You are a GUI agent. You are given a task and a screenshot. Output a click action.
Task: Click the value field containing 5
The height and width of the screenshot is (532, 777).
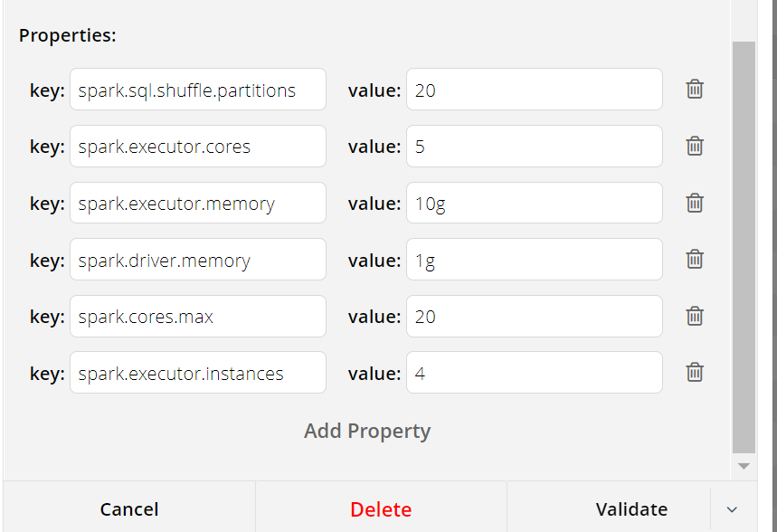point(534,147)
